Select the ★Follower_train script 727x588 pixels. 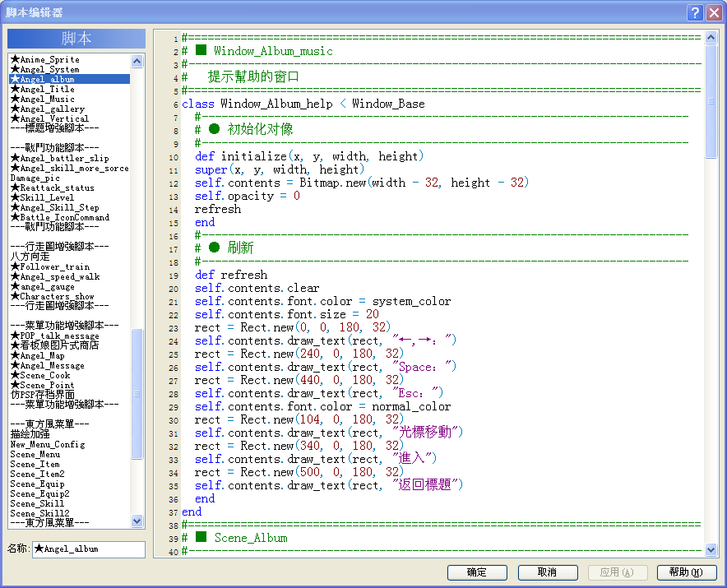pyautogui.click(x=70, y=266)
